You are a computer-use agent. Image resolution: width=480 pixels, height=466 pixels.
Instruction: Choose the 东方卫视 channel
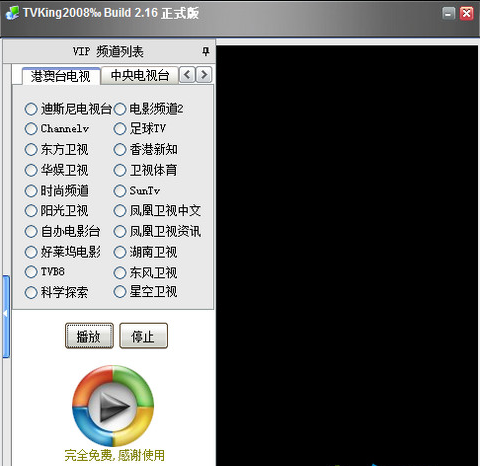pyautogui.click(x=31, y=150)
